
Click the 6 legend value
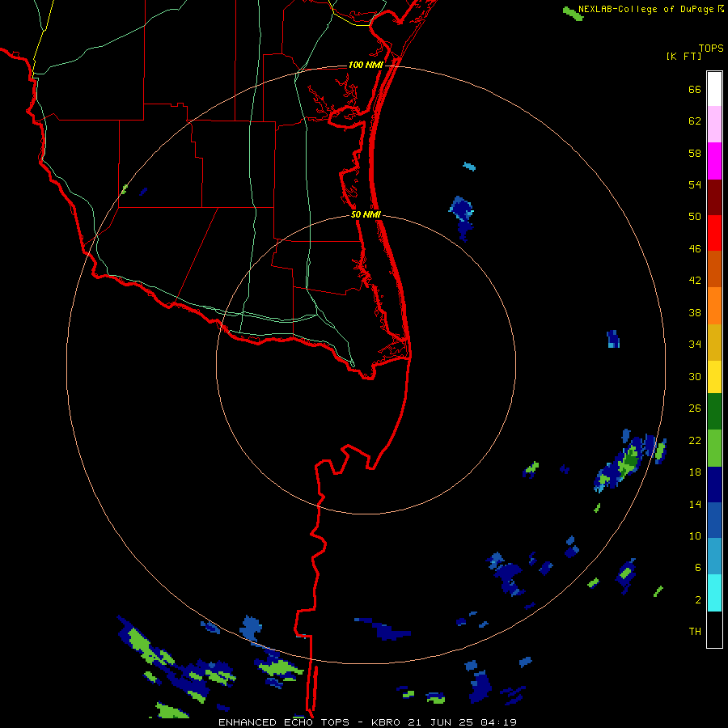tap(698, 568)
